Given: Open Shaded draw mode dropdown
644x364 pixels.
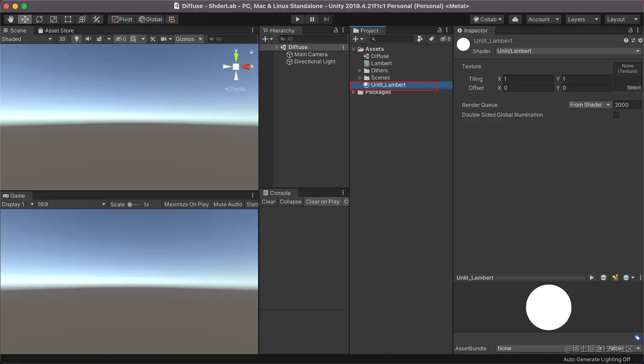Looking at the screenshot, I should (27, 39).
